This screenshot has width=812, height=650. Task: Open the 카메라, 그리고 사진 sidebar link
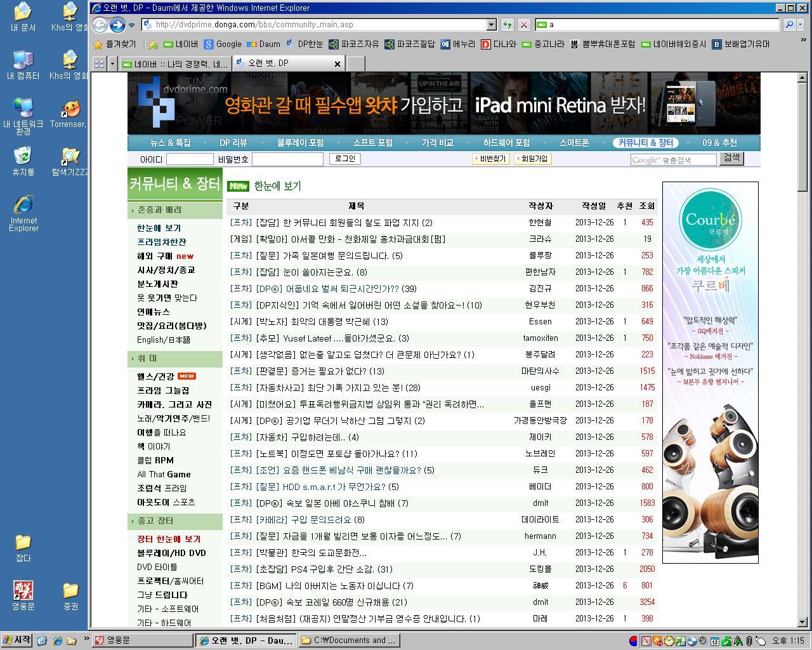pos(174,404)
